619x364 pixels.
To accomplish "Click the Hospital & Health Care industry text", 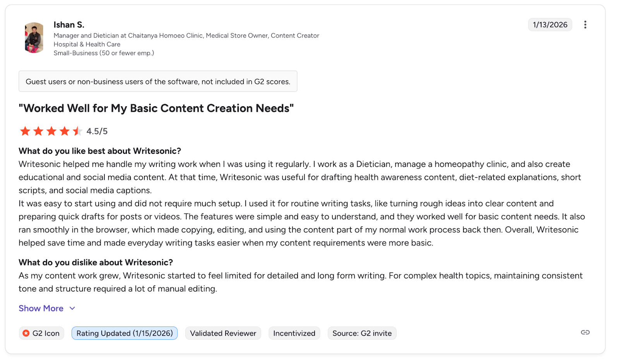I will (87, 44).
